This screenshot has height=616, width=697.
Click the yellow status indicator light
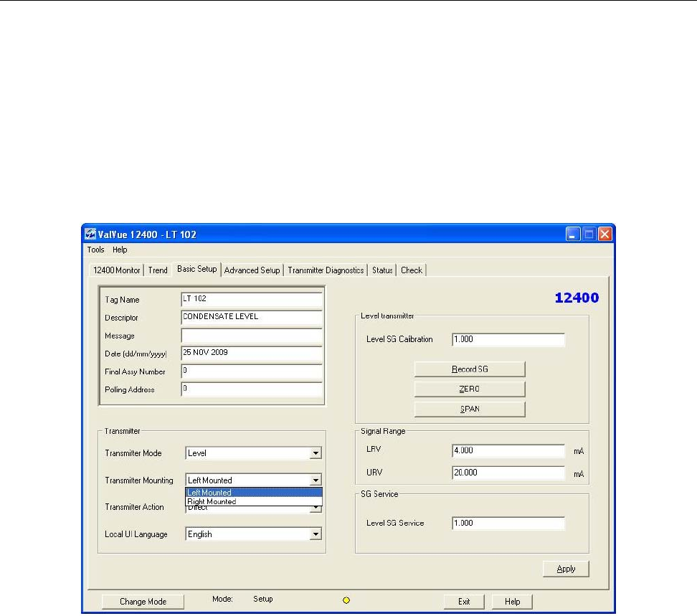click(346, 600)
